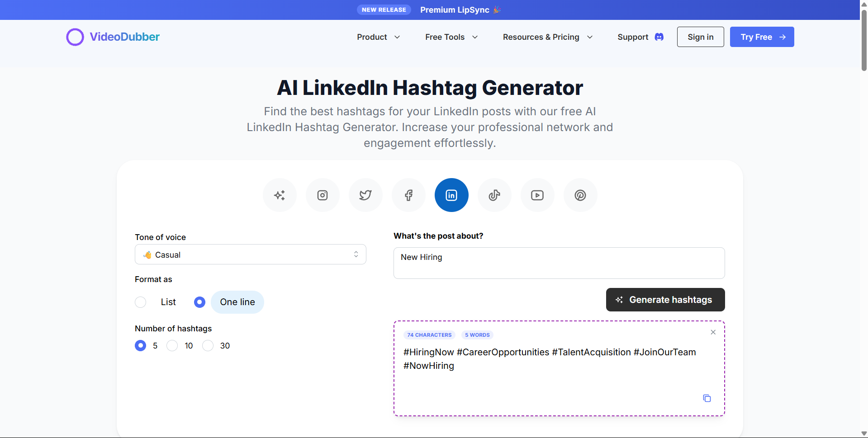Click Generate hashtags button
The height and width of the screenshot is (438, 868).
pos(665,300)
